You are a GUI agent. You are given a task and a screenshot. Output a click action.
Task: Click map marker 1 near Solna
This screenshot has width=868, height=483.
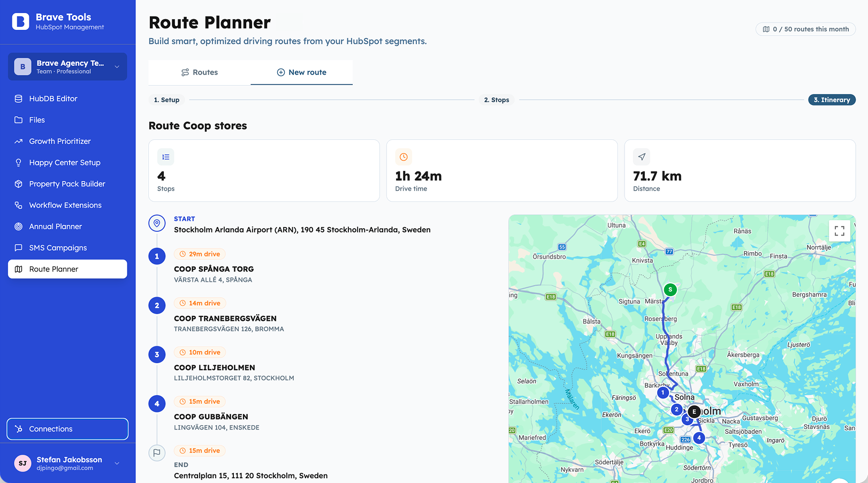(x=663, y=393)
